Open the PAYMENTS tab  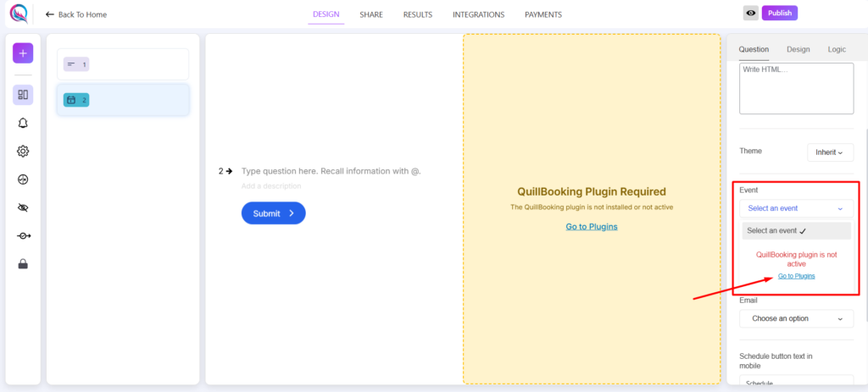543,15
